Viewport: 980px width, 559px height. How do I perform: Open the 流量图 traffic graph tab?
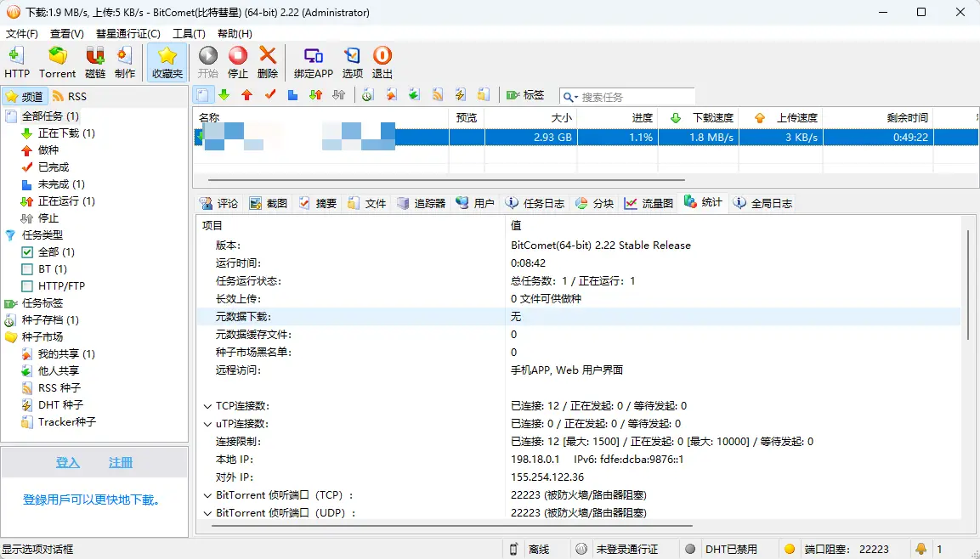pos(649,204)
